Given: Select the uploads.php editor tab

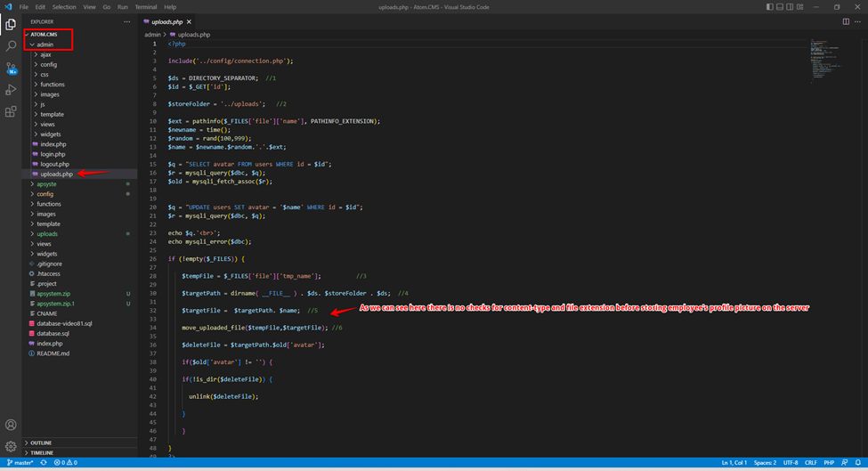Looking at the screenshot, I should pyautogui.click(x=167, y=22).
